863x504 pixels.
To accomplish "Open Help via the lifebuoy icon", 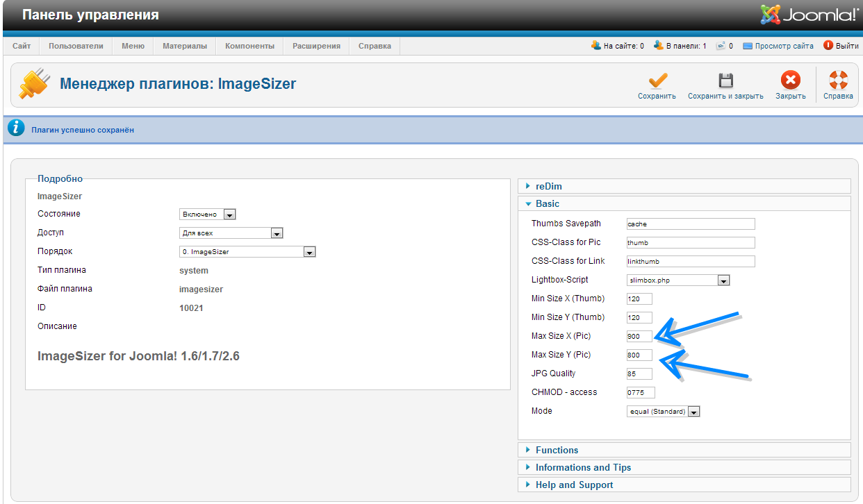I will click(x=838, y=81).
